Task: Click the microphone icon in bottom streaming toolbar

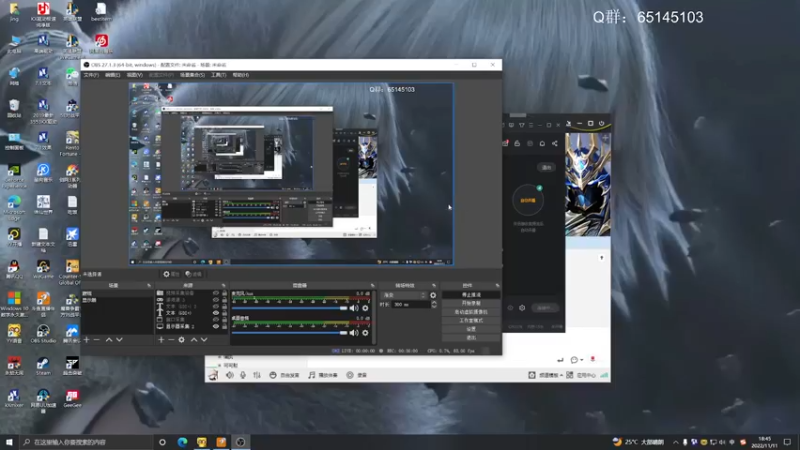Action: click(243, 375)
